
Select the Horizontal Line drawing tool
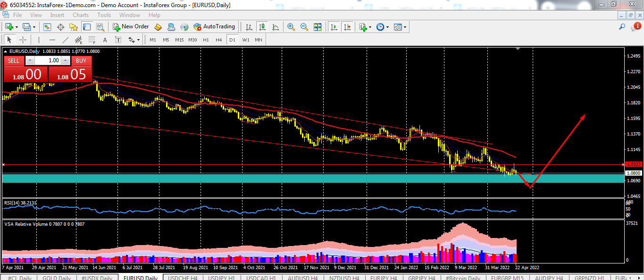coord(52,40)
